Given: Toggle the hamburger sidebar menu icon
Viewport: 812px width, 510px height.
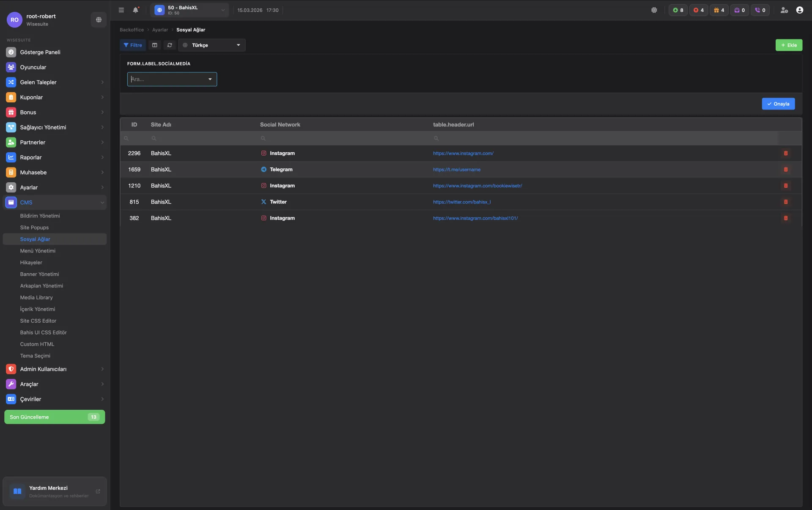Looking at the screenshot, I should (x=121, y=10).
